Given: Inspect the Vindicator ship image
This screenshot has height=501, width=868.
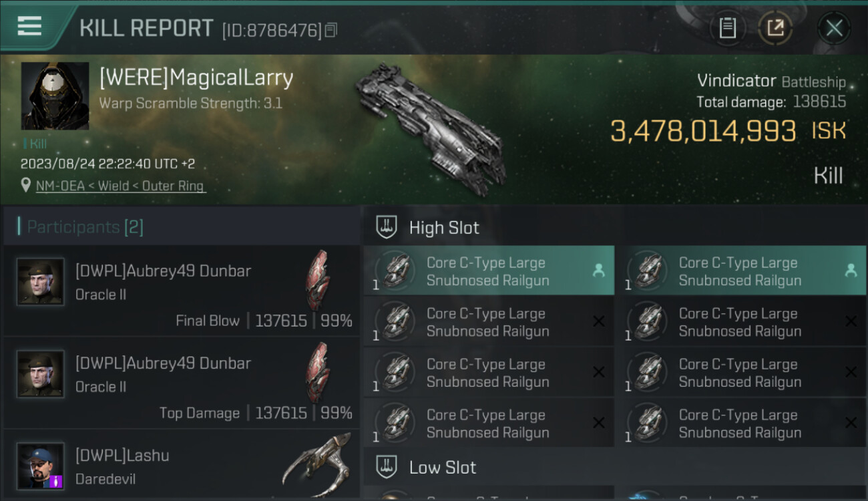Looking at the screenshot, I should [x=430, y=128].
